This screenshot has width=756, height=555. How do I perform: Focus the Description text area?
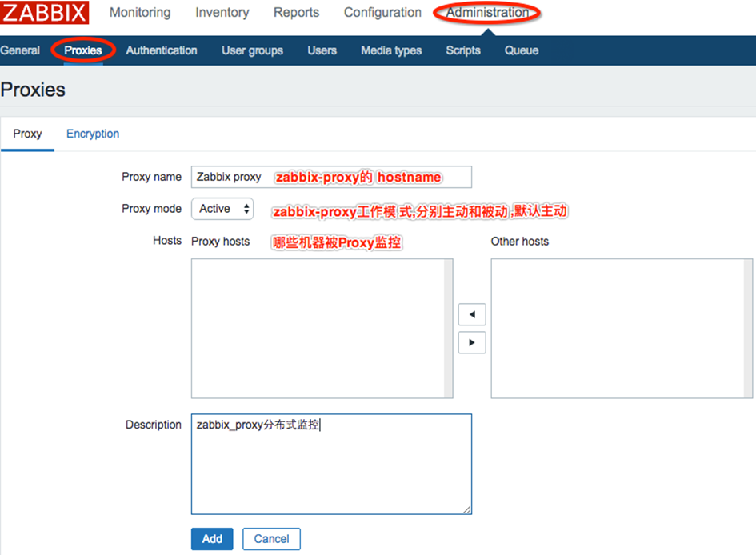(331, 464)
